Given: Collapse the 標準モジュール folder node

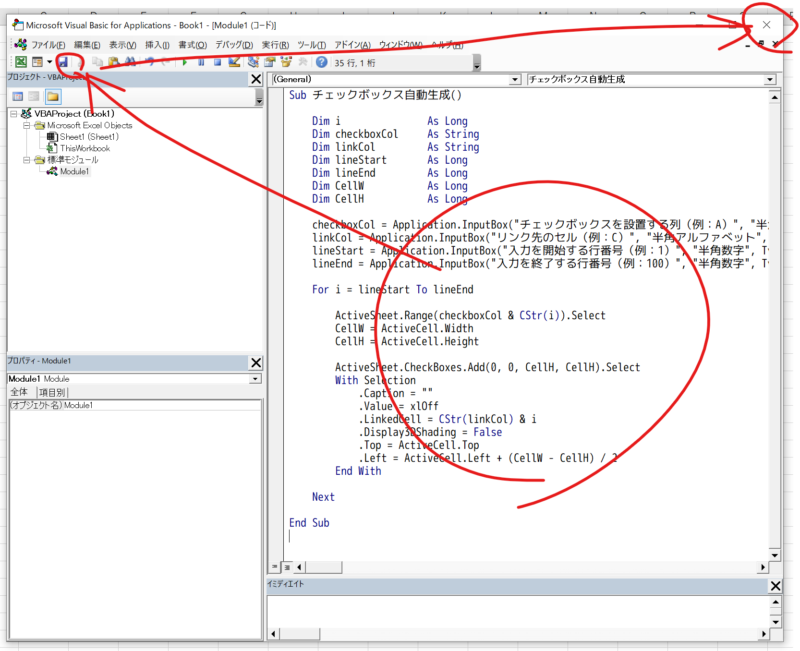Looking at the screenshot, I should click(27, 160).
